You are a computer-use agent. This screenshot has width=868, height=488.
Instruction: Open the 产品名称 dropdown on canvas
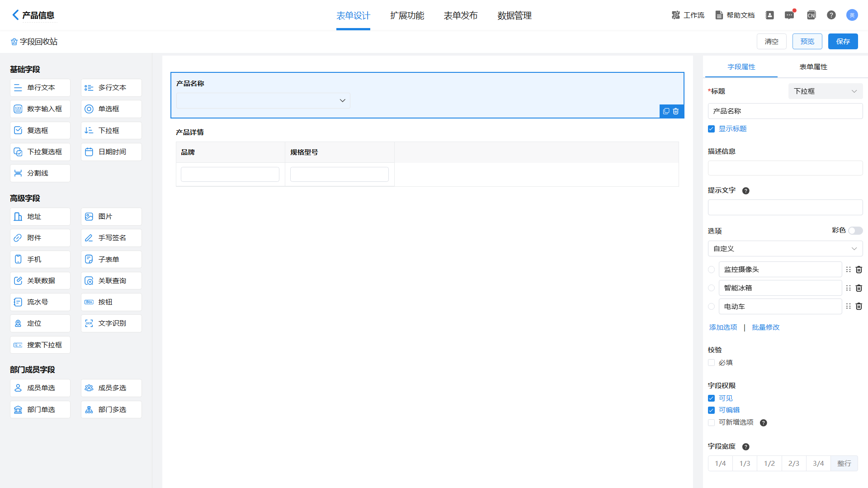click(263, 100)
